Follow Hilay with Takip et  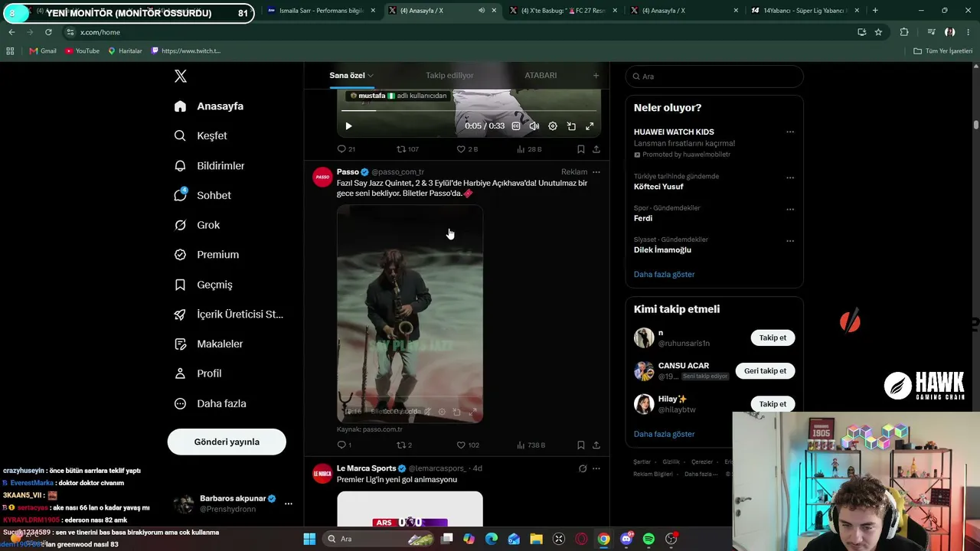[x=773, y=404]
